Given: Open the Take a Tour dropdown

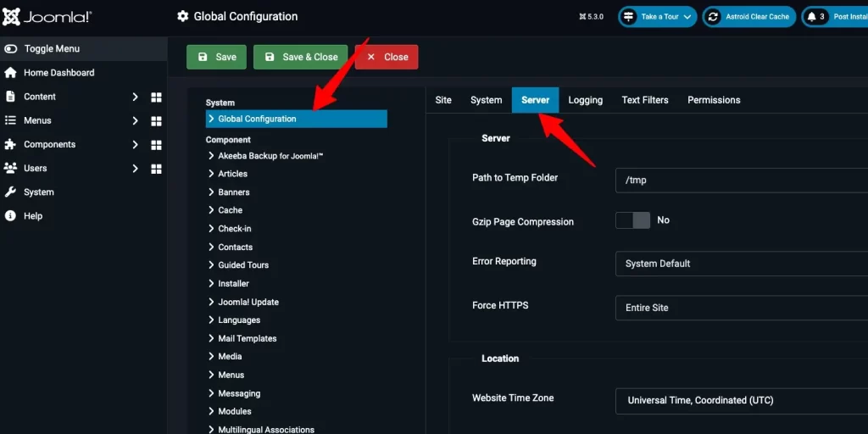Looking at the screenshot, I should [x=657, y=17].
